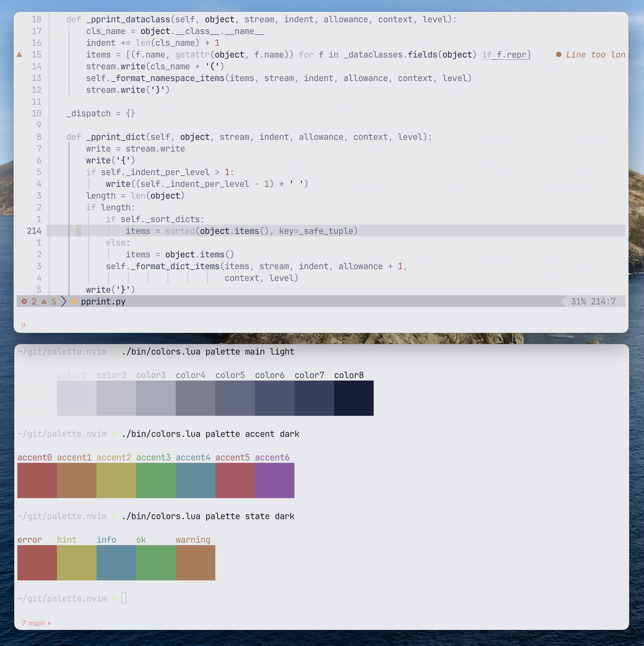Click the green prompt chevron in the terminal

tap(114, 351)
